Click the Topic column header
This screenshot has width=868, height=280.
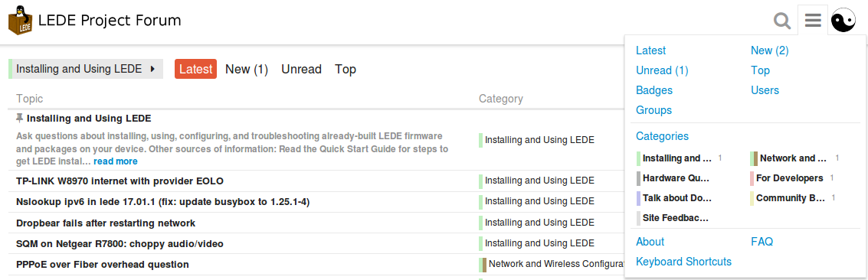click(x=29, y=99)
